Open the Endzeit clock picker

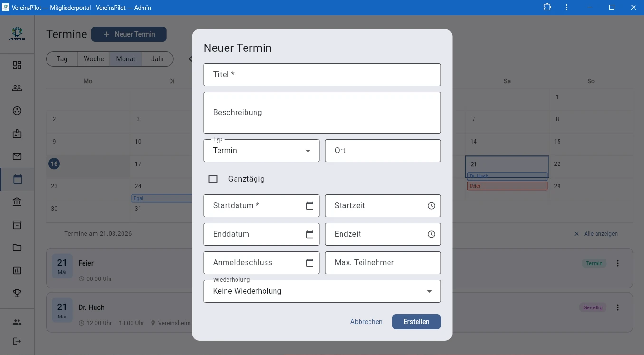[431, 234]
